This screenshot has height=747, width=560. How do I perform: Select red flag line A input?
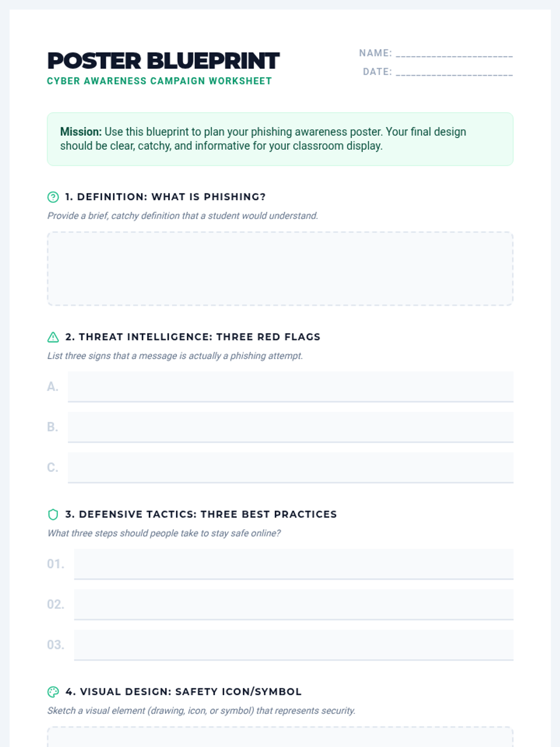click(291, 387)
